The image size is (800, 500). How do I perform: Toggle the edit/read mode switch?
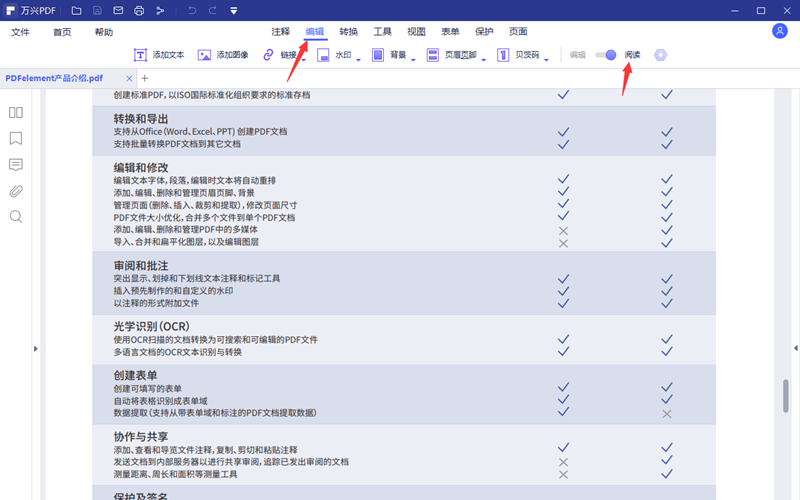(605, 55)
